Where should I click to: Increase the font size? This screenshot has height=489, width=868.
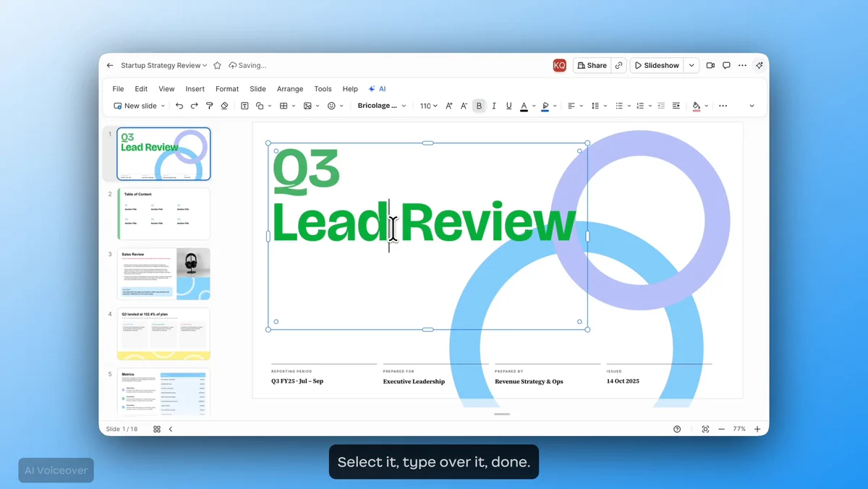pos(448,106)
